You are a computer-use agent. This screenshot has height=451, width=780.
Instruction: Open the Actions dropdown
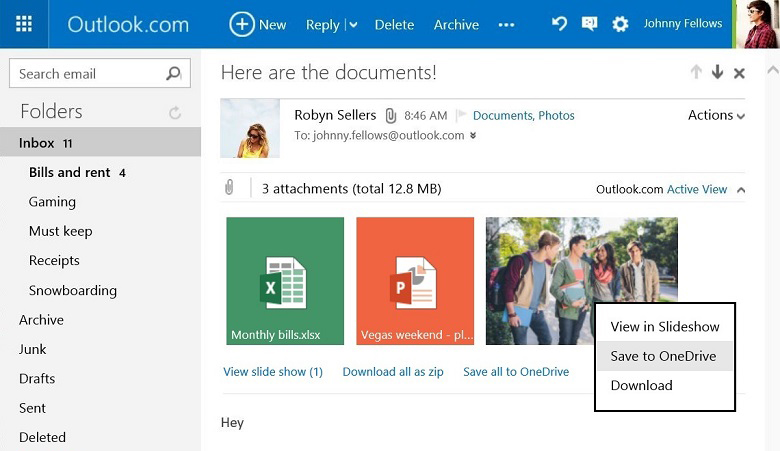click(x=716, y=115)
